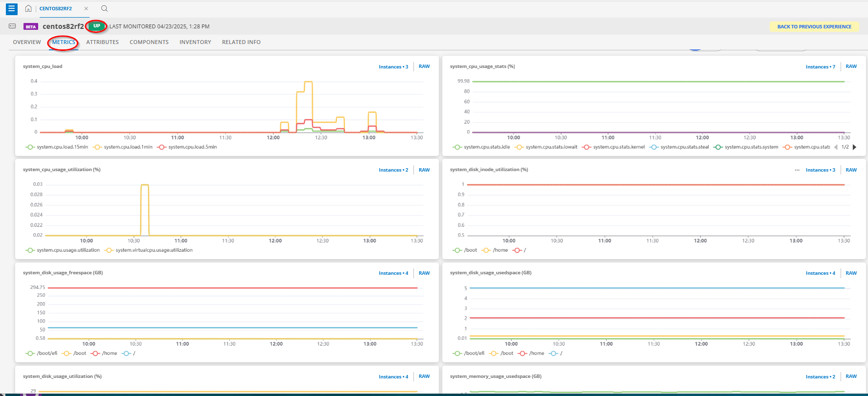Toggle system.cpu.stats.system legend series
The height and width of the screenshot is (396, 868).
coord(746,147)
